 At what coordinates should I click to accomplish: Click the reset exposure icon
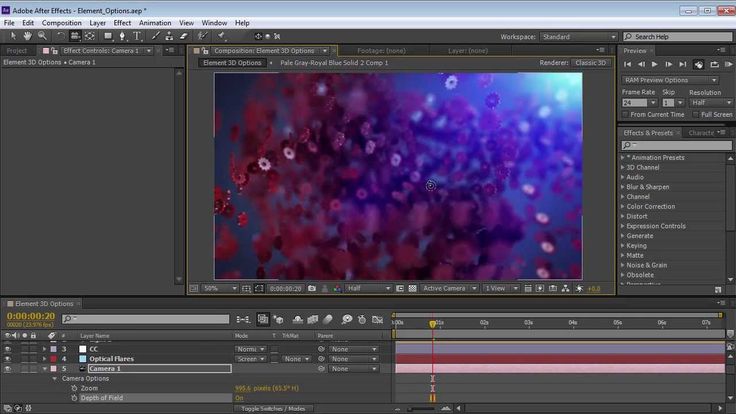click(579, 288)
